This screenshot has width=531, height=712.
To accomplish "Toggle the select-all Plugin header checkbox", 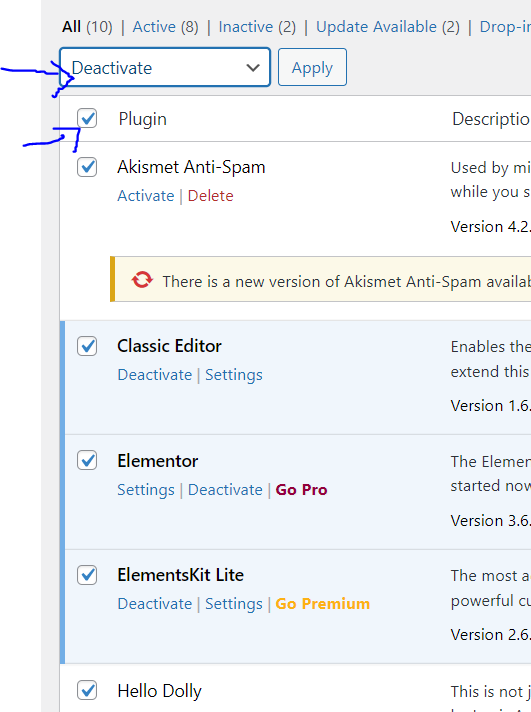I will 87,118.
